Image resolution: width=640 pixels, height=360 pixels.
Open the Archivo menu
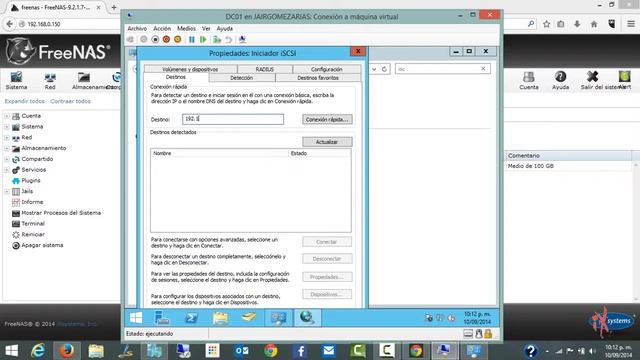tap(137, 29)
